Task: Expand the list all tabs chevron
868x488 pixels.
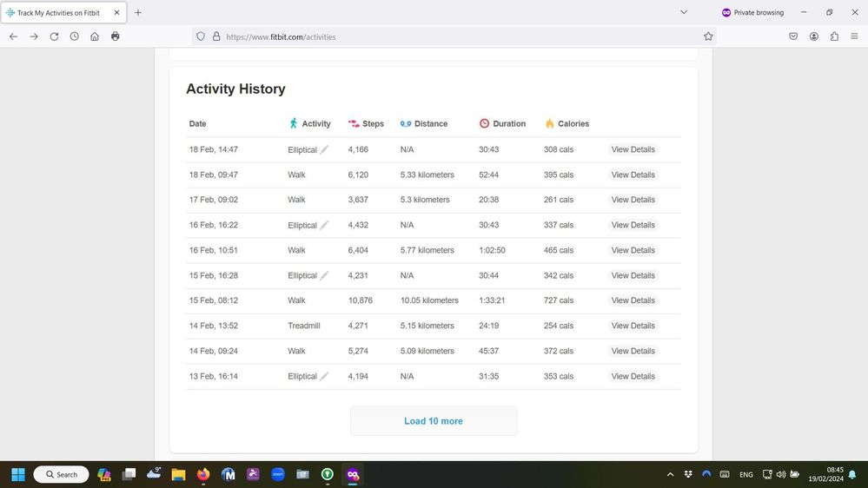Action: (x=684, y=12)
